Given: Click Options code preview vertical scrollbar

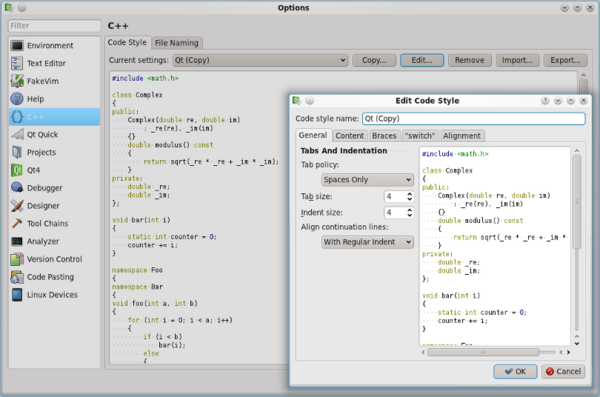Looking at the screenshot, I should 583,85.
